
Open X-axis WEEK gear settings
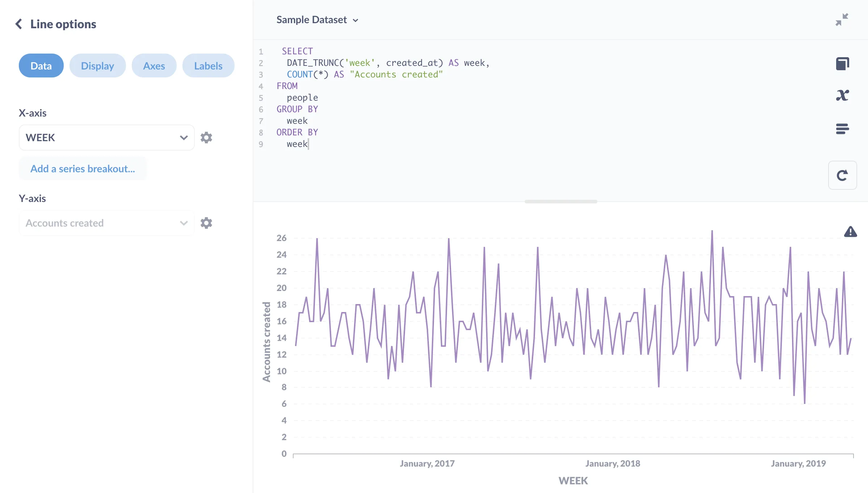pyautogui.click(x=206, y=138)
